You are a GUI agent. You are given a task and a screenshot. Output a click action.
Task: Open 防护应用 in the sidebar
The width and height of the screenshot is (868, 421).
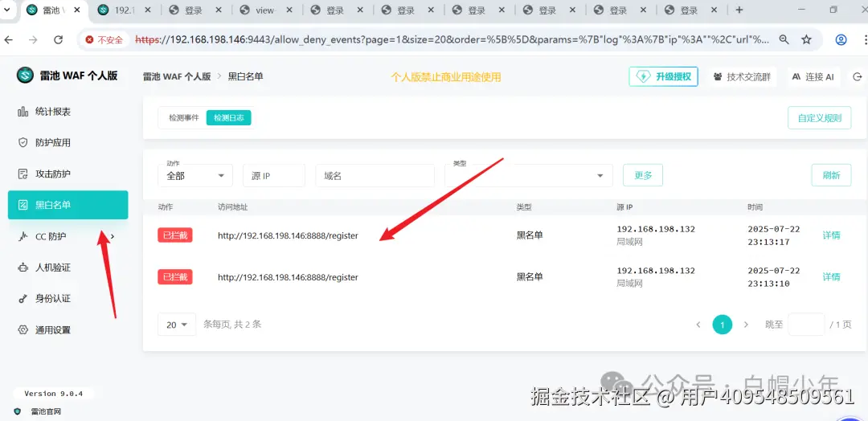coord(52,143)
